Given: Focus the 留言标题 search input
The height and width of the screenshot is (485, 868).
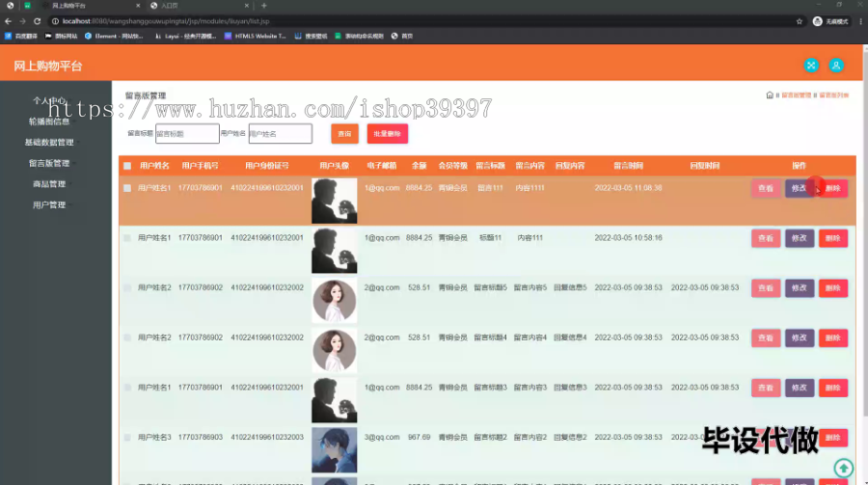Looking at the screenshot, I should (187, 133).
